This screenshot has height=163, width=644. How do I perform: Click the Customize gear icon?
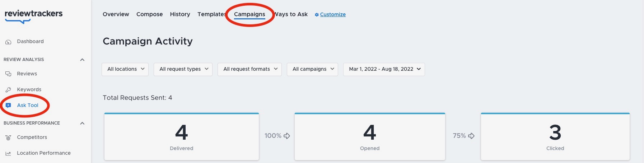[317, 15]
